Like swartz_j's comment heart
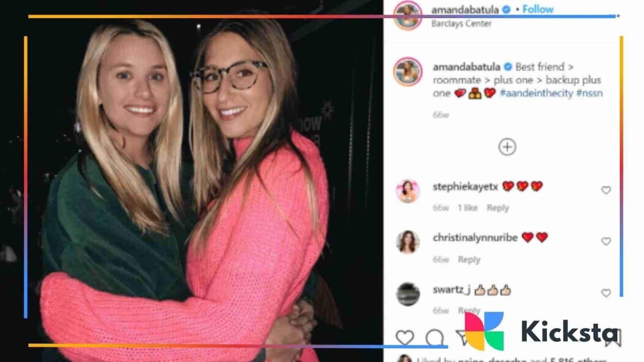644x362 pixels. (x=606, y=293)
